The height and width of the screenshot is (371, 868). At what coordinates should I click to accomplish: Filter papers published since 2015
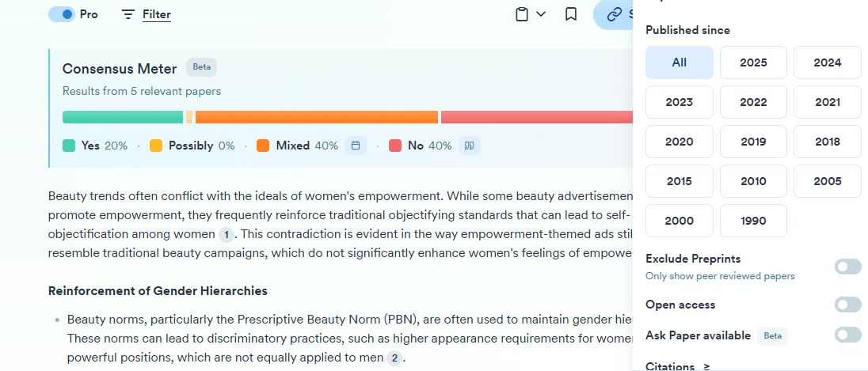coord(680,181)
